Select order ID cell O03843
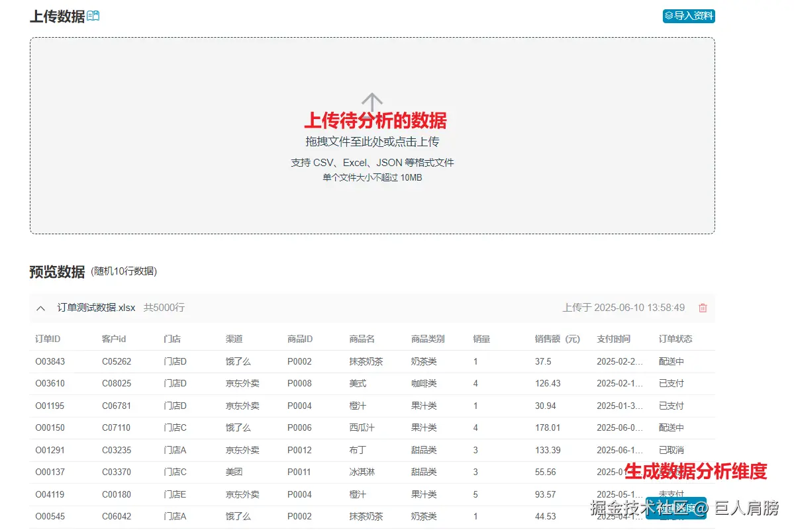This screenshot has height=532, width=794. pos(50,361)
